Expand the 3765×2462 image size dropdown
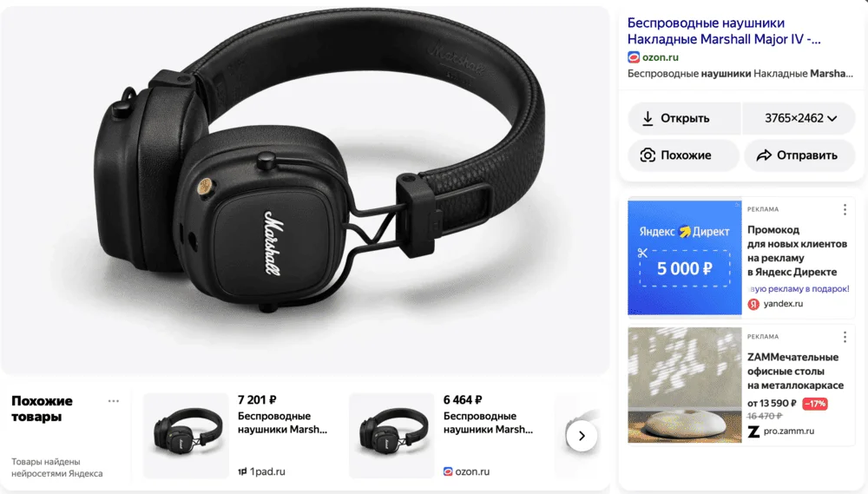Viewport: 868px width, 494px height. (799, 118)
